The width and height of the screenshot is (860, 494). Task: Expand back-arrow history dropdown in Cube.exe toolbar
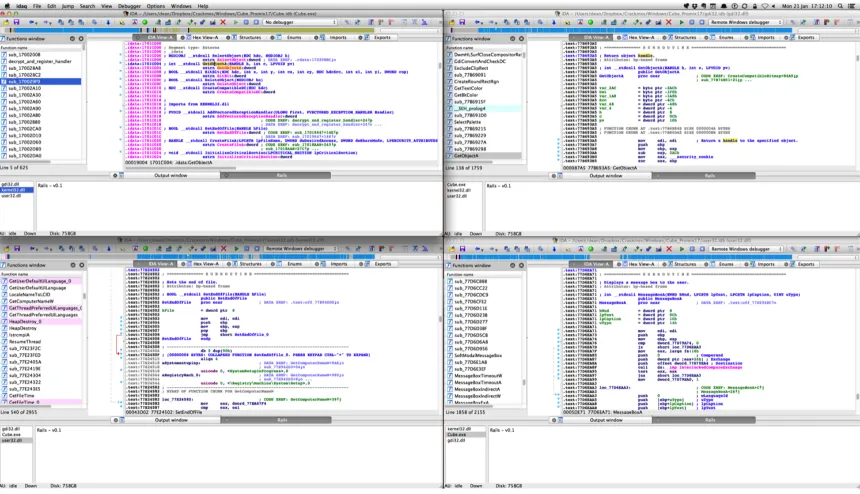[x=36, y=23]
